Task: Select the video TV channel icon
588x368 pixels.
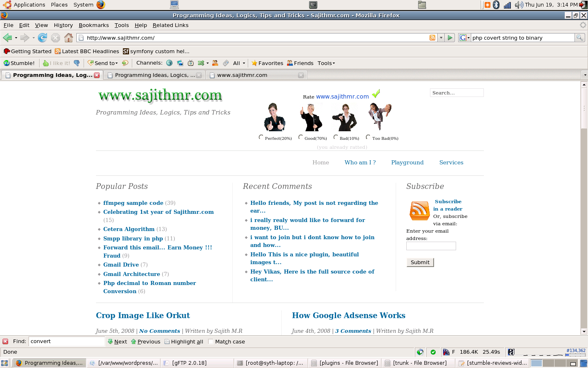Action: click(190, 63)
